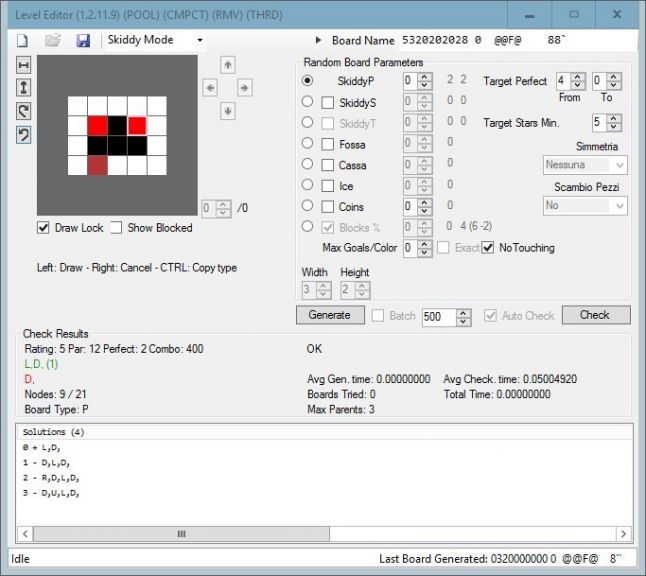Click the rotate counter-clockwise tool icon
Image resolution: width=646 pixels, height=576 pixels.
[x=24, y=135]
